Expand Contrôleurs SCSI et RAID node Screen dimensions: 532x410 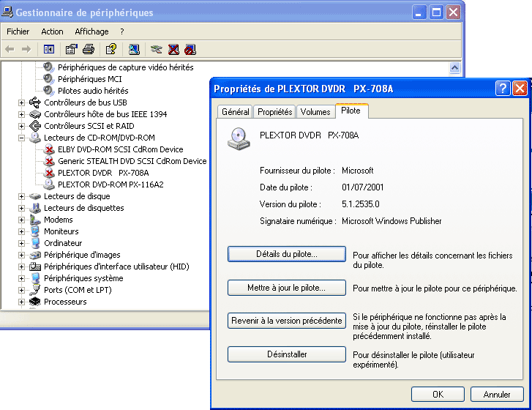click(21, 126)
